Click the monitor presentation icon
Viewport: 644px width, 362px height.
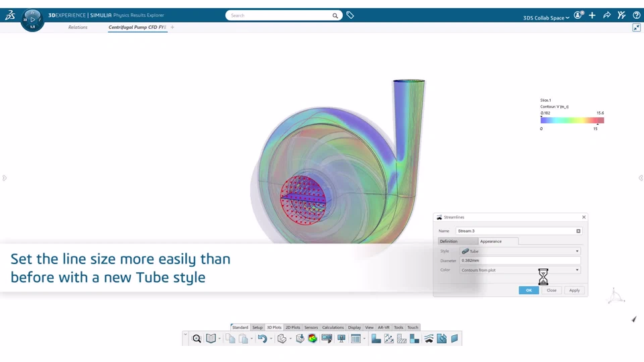click(x=341, y=339)
